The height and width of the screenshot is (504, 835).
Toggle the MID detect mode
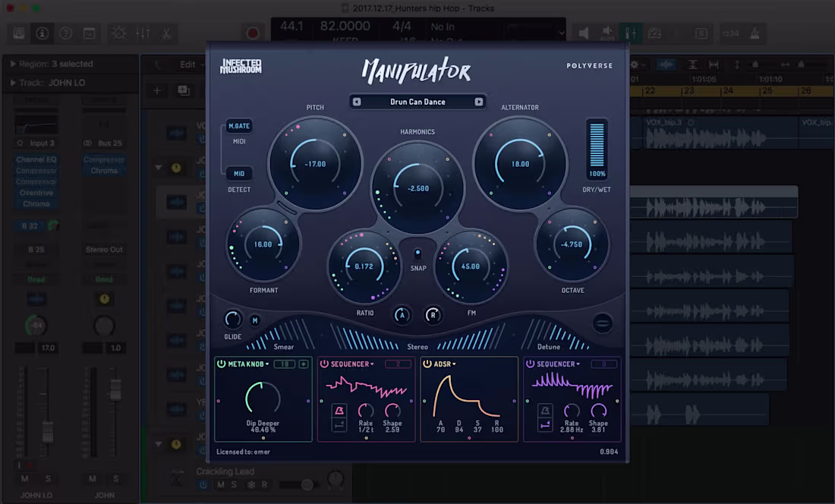[239, 173]
